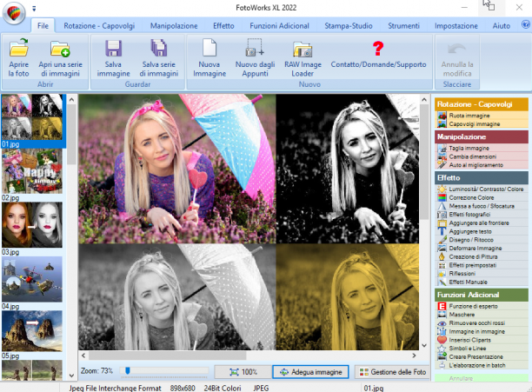532x392 pixels.
Task: Open the Impostazione tab
Action: tap(456, 26)
